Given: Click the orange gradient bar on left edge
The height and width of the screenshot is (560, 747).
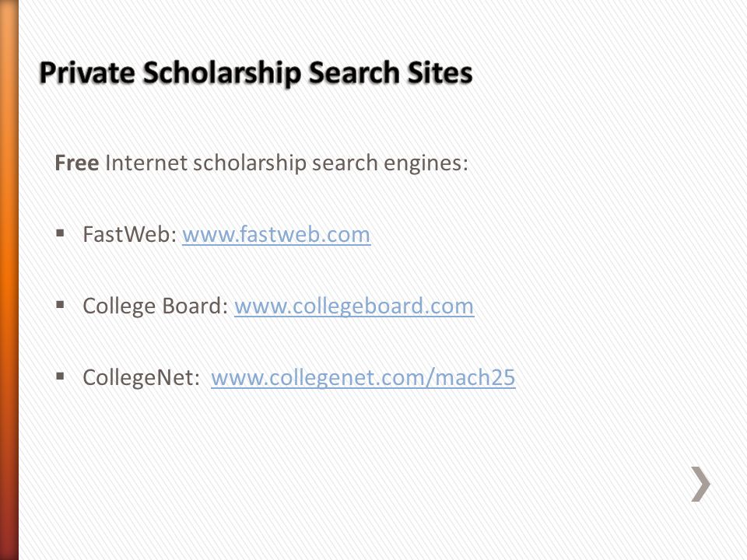Looking at the screenshot, I should (x=9, y=280).
